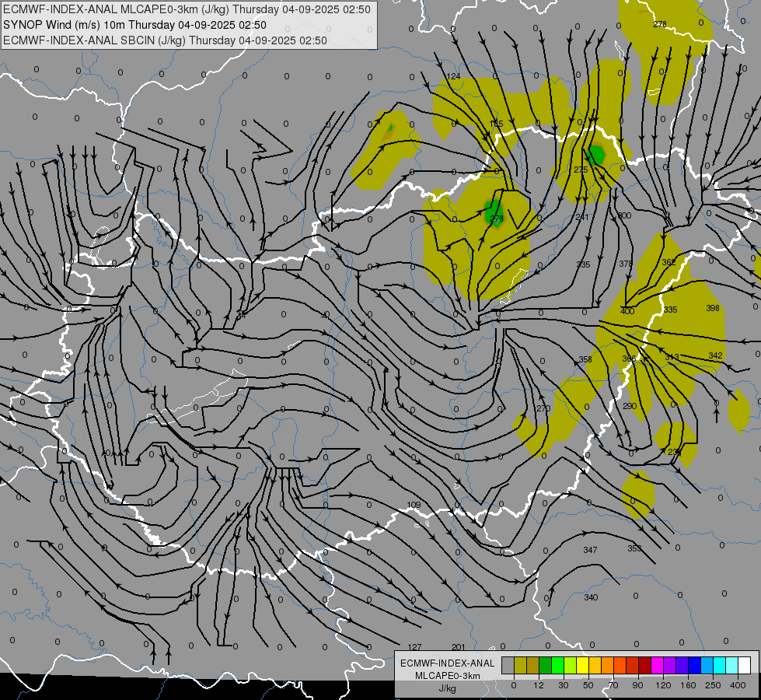Select legend scale value 160
The width and height of the screenshot is (761, 700).
coord(688,685)
